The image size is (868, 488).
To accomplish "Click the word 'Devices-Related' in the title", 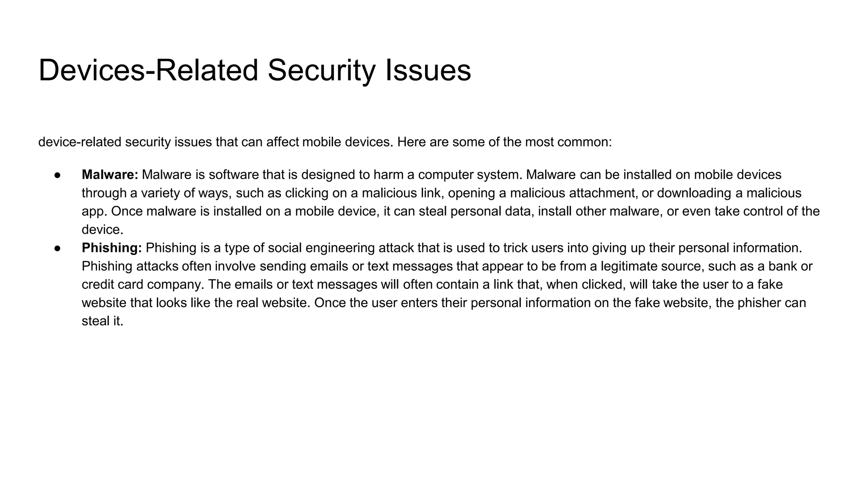I will (148, 70).
